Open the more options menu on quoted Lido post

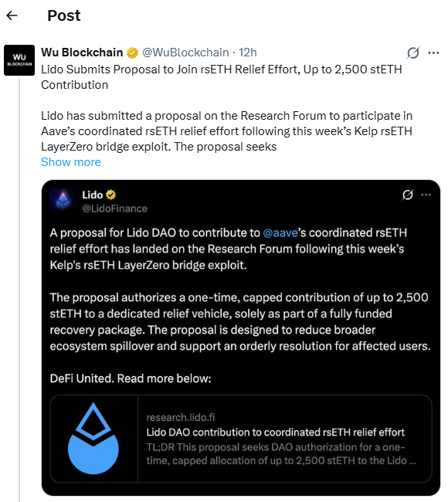click(x=426, y=195)
